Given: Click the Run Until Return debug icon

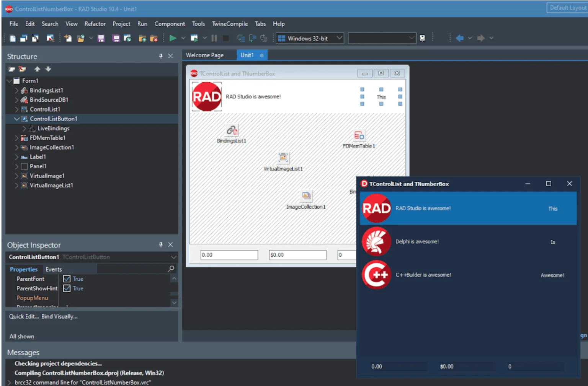Looking at the screenshot, I should [x=264, y=38].
